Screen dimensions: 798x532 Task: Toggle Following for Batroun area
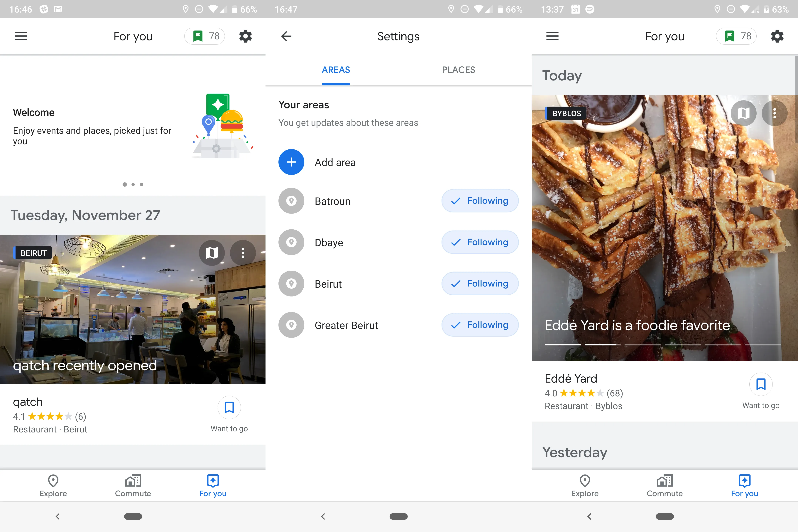click(x=480, y=201)
